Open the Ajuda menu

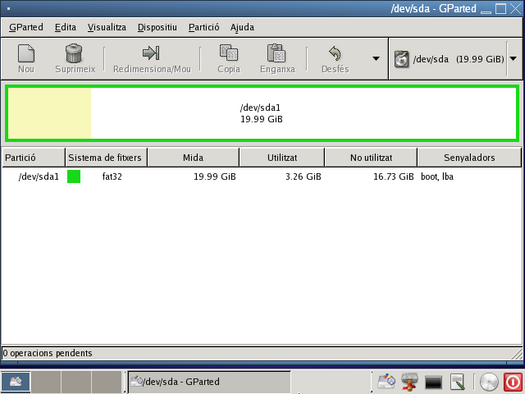[x=242, y=27]
